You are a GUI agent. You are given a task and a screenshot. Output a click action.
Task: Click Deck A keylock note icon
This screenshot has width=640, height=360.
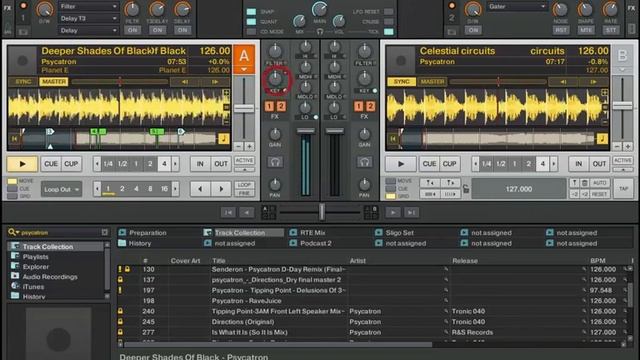(x=224, y=139)
